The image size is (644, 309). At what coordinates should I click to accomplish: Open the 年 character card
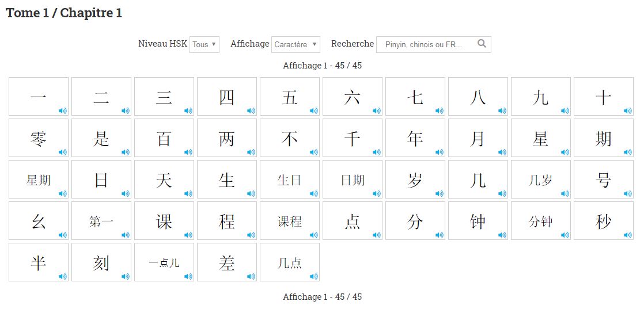click(415, 138)
